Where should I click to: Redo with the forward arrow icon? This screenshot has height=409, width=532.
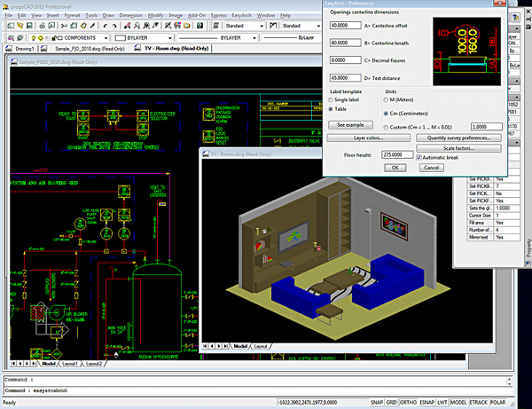point(114,26)
